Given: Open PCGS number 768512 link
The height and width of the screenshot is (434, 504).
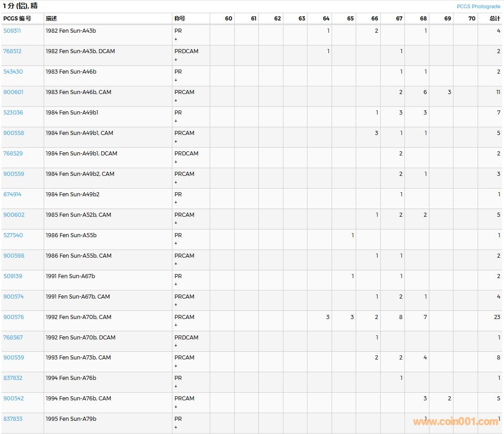Looking at the screenshot, I should coord(13,51).
